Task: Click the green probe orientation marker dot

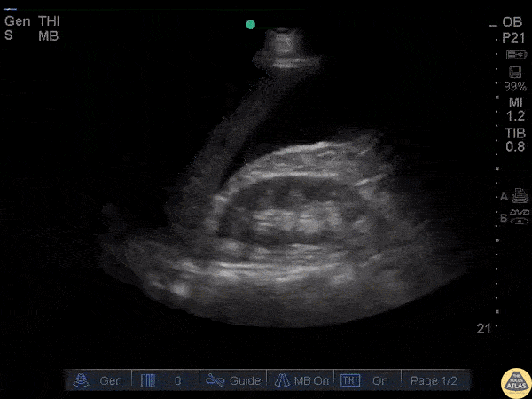Action: click(250, 25)
